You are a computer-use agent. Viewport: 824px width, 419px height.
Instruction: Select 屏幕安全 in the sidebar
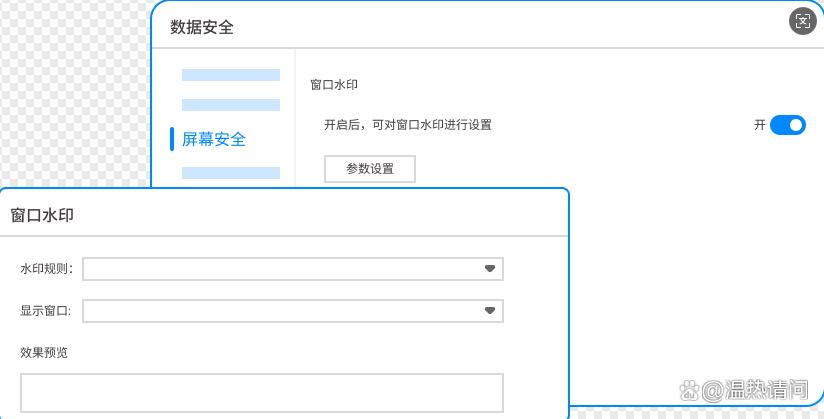coord(214,139)
